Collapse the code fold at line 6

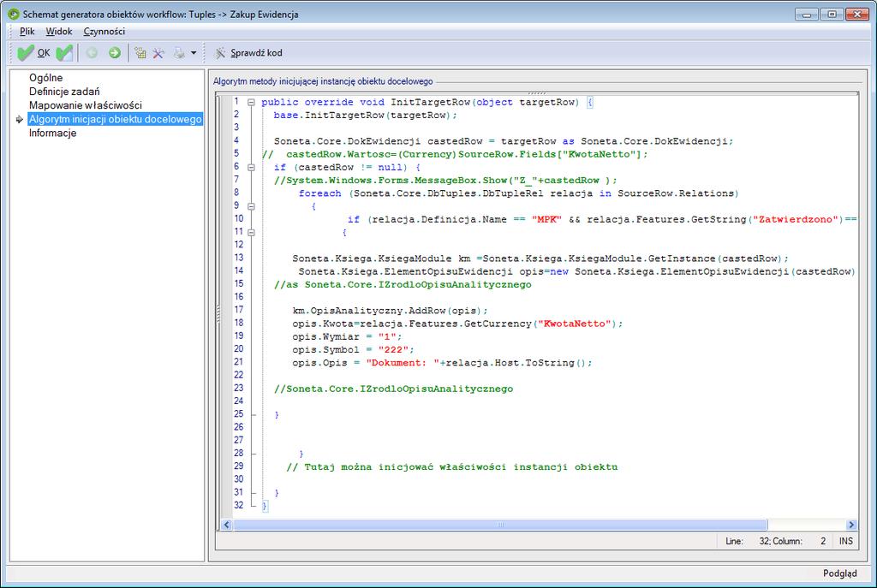tap(251, 167)
